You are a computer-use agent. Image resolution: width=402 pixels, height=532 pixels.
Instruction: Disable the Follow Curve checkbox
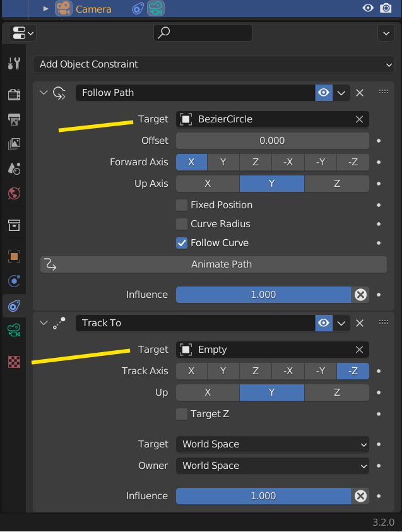pos(182,243)
